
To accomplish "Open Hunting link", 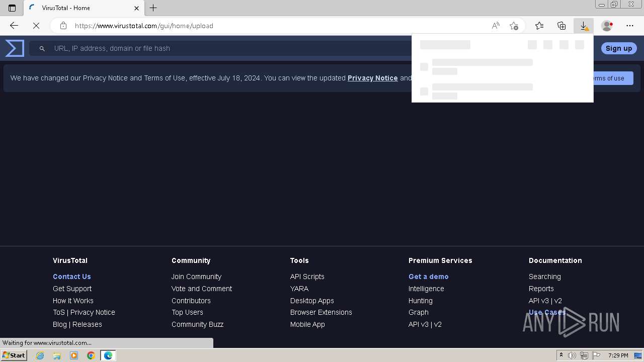I will [x=421, y=301].
